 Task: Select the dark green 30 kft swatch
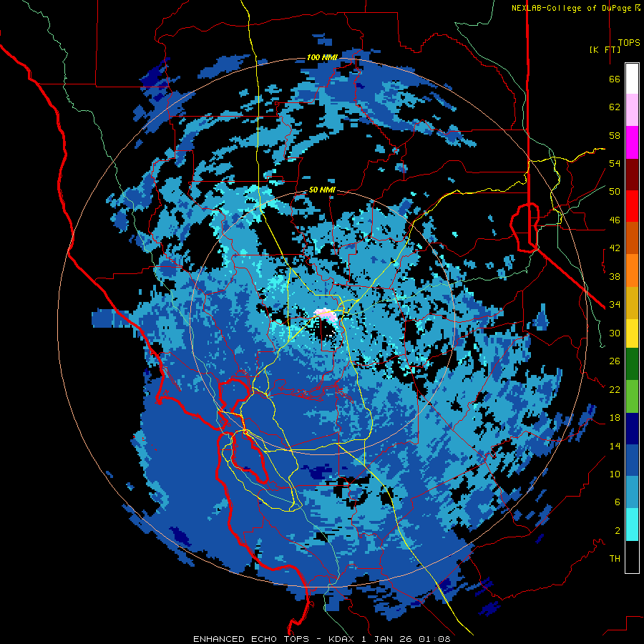632,364
